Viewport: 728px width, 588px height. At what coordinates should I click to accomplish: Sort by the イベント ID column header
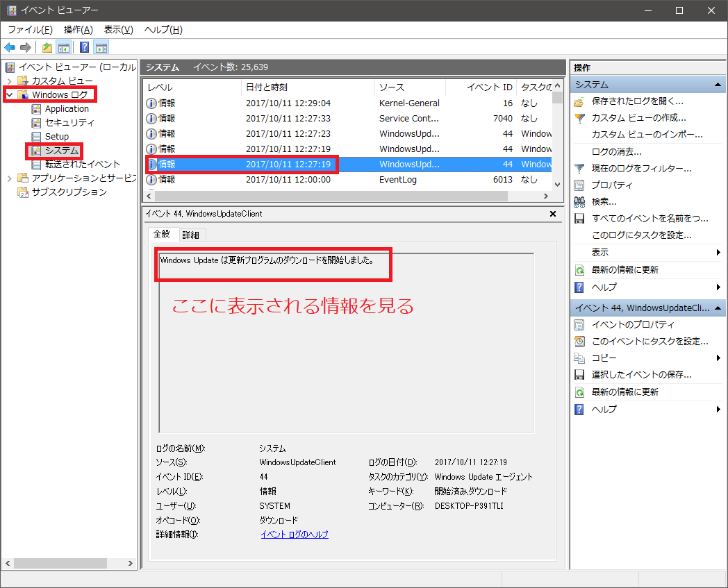pos(481,87)
